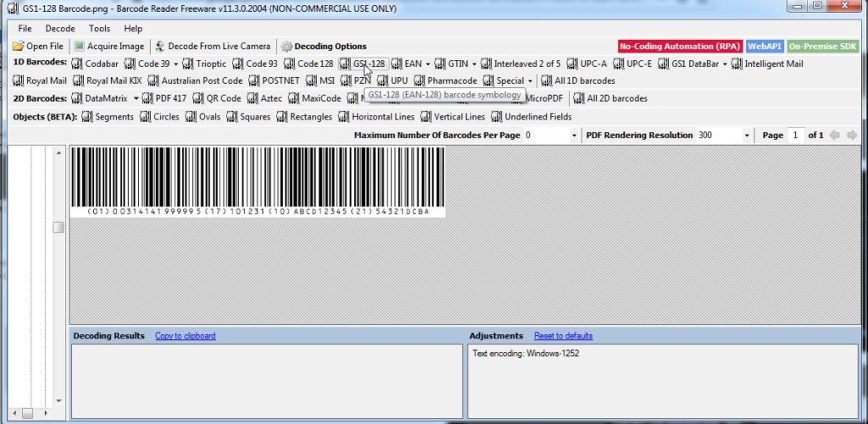Image resolution: width=868 pixels, height=424 pixels.
Task: Search for QR Code barcodes
Action: [217, 98]
